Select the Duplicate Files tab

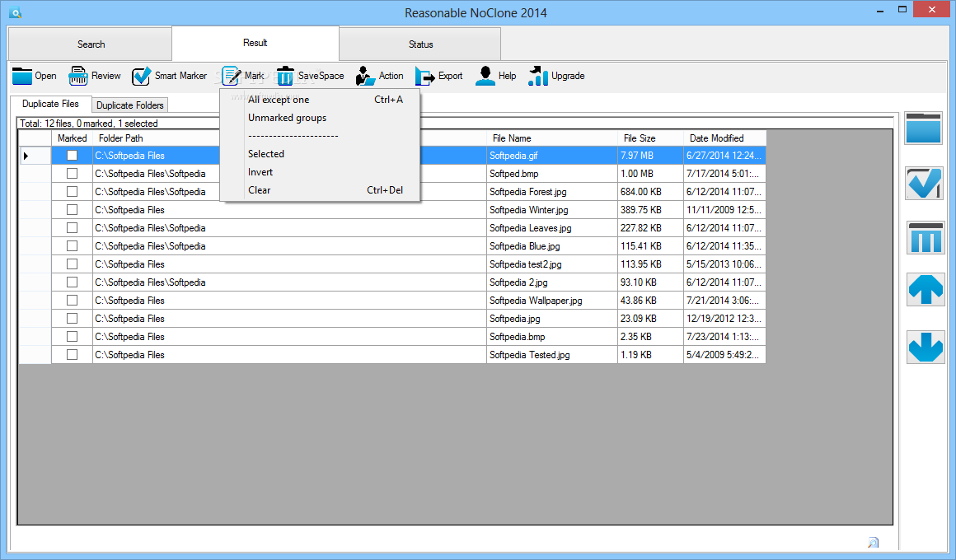(x=50, y=104)
